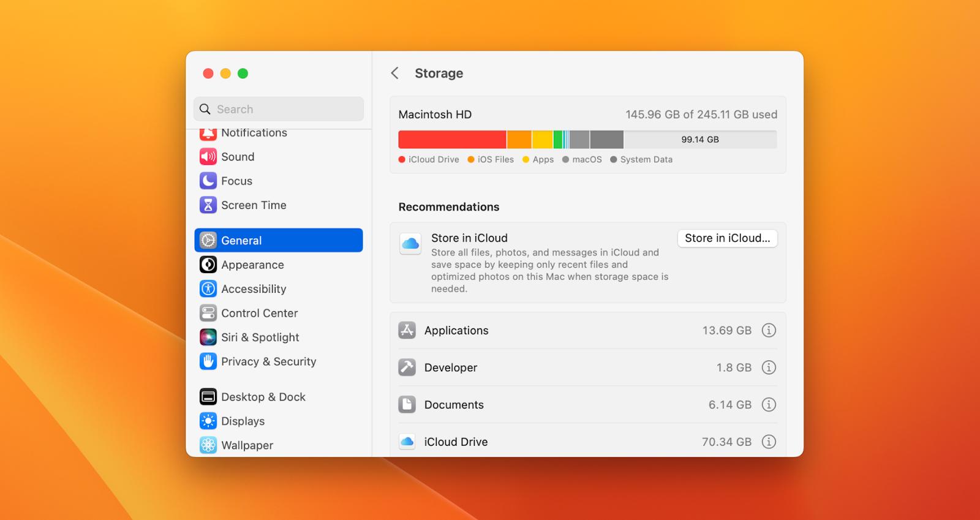Click the Store in iCloud cloud icon

click(410, 243)
